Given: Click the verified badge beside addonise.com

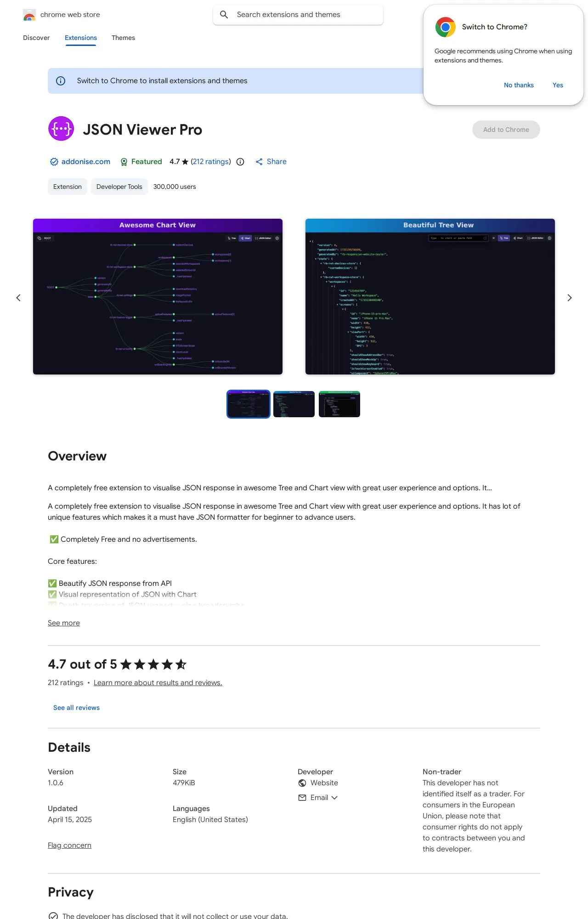Looking at the screenshot, I should tap(54, 162).
